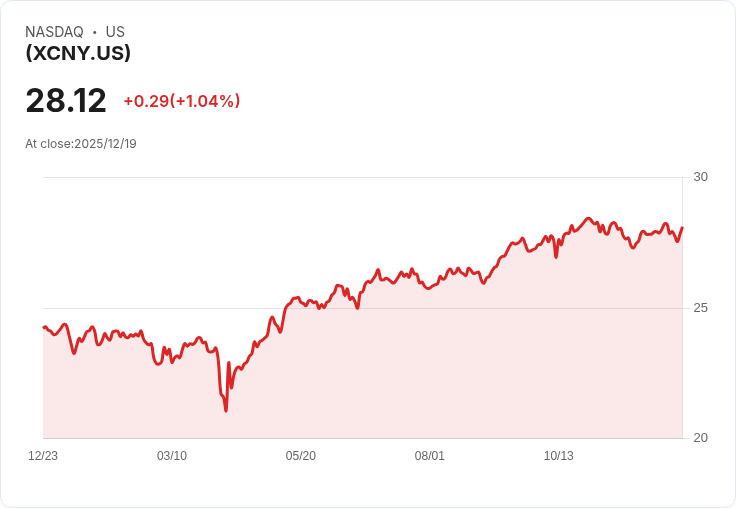Click the peak of the price line

pos(588,218)
